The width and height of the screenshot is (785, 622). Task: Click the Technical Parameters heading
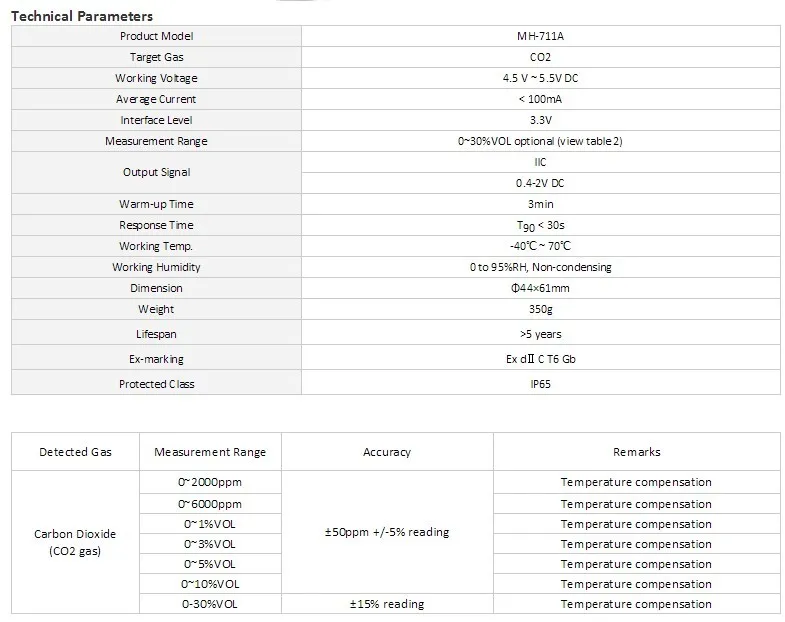pyautogui.click(x=82, y=16)
